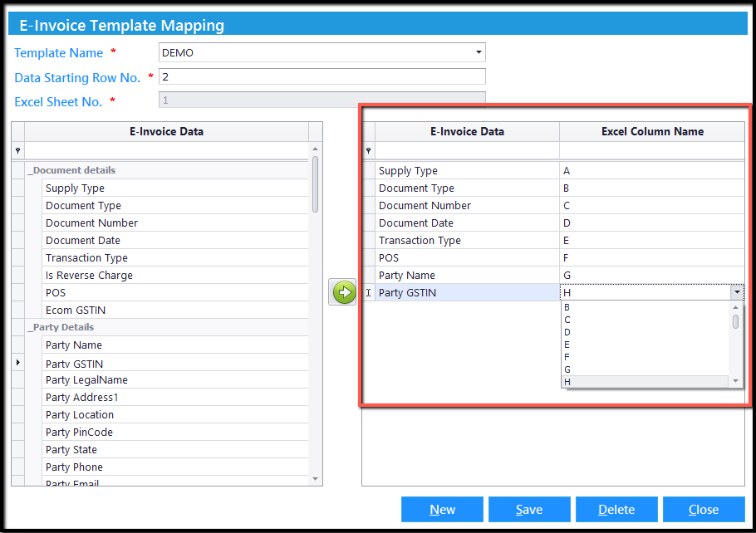Expand the Party GSTIN column dropdown arrow
The height and width of the screenshot is (533, 756).
click(736, 292)
